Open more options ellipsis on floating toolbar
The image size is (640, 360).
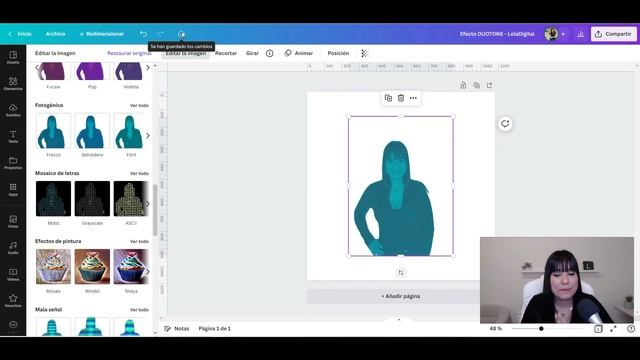click(x=413, y=98)
